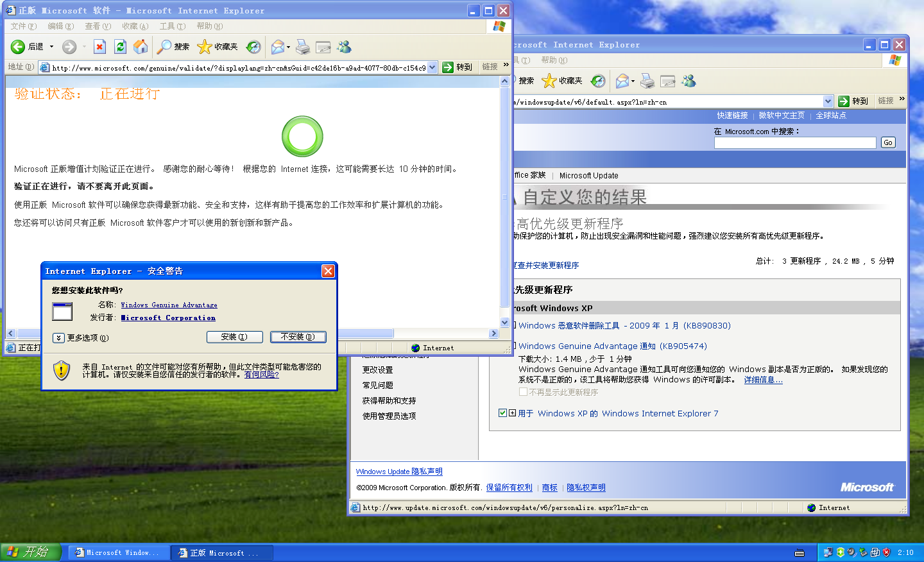This screenshot has width=924, height=562.
Task: Click Microsoft.com search input field
Action: [795, 142]
